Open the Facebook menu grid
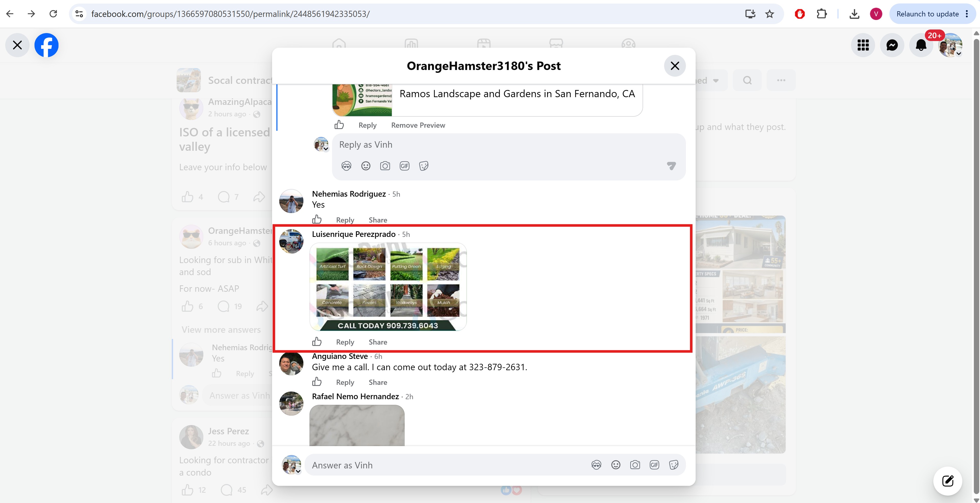 [x=863, y=45]
